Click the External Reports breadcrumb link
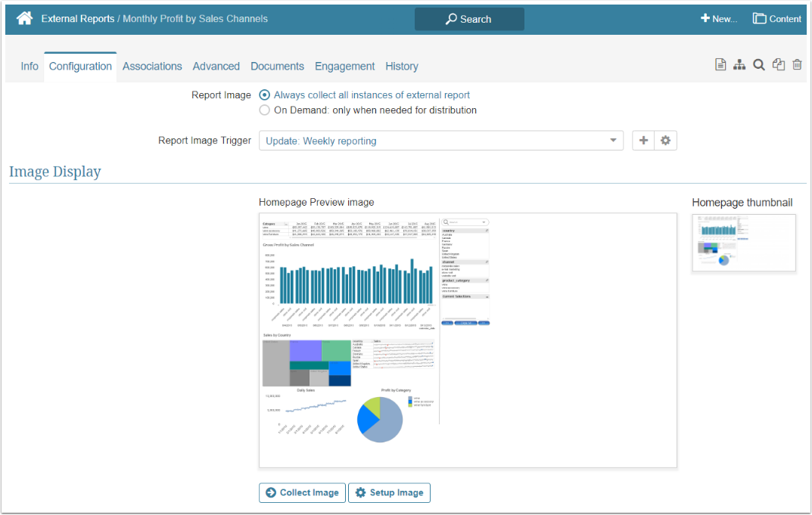812x515 pixels. [x=77, y=19]
